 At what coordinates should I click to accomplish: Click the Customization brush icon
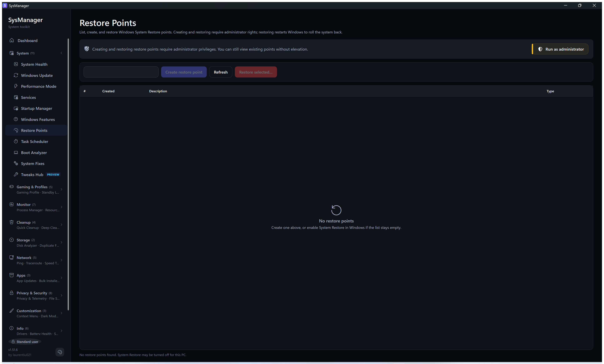pyautogui.click(x=12, y=311)
